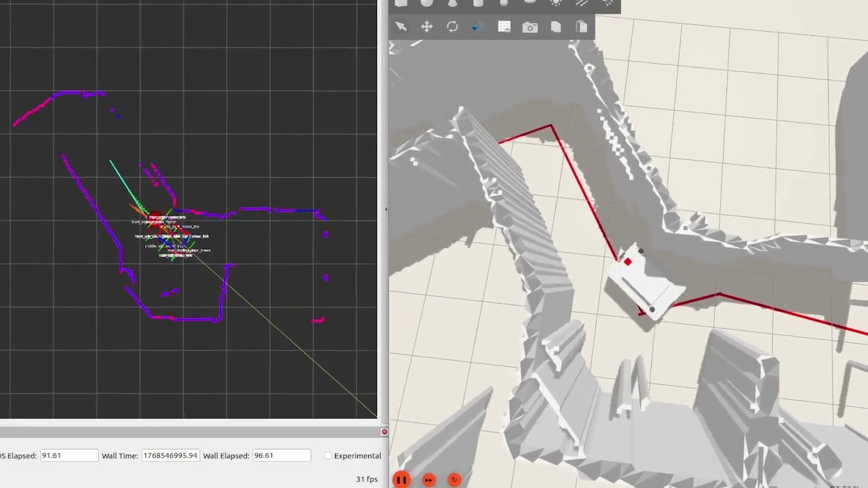Screen dimensions: 868x488
Task: Click the ROS Elapsed value field
Action: tap(68, 455)
